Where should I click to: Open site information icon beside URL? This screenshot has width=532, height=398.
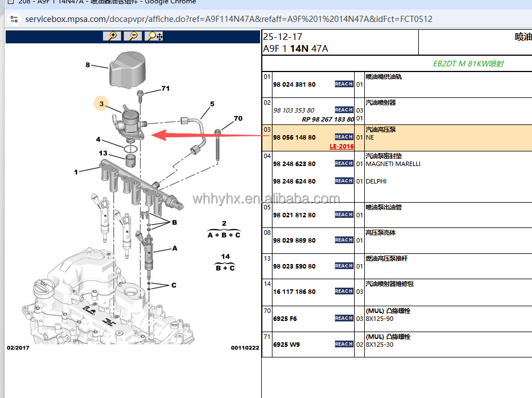(x=14, y=19)
